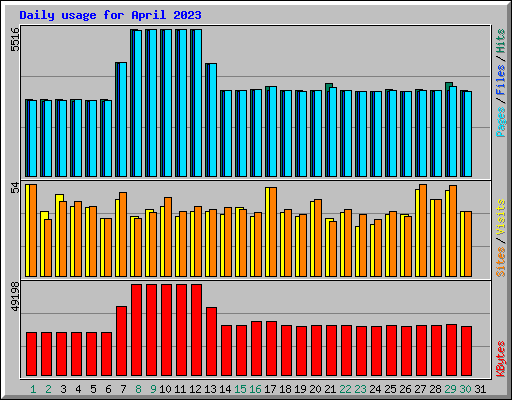Click green day label 23
Screen dimensions: 512x400
pos(360,389)
